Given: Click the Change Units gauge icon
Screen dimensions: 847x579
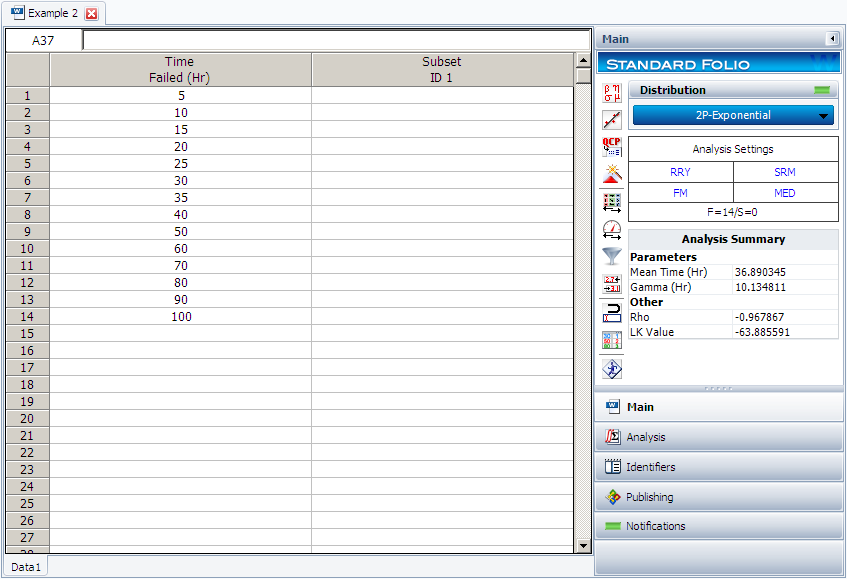Looking at the screenshot, I should point(612,230).
